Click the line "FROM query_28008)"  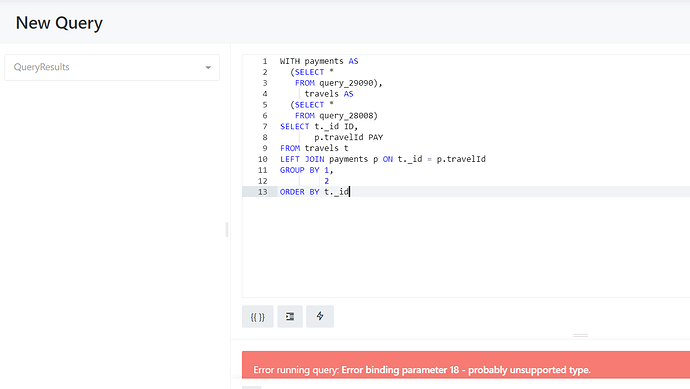pos(336,115)
